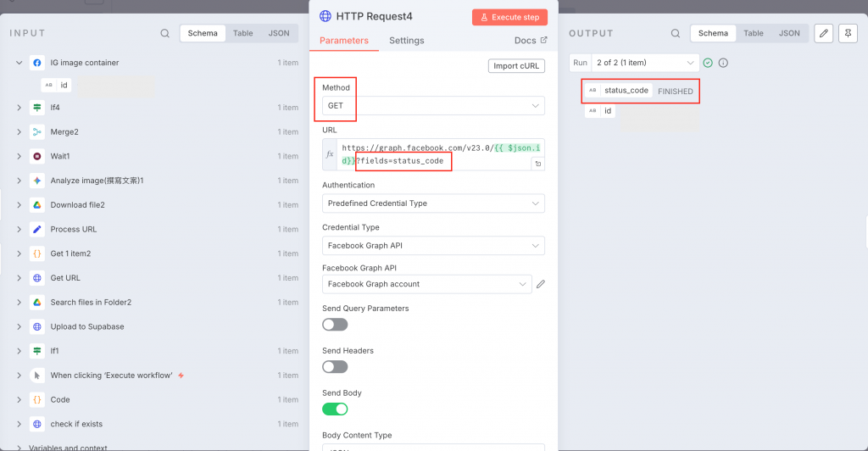Click the If1 node icon
868x451 pixels.
pyautogui.click(x=37, y=351)
